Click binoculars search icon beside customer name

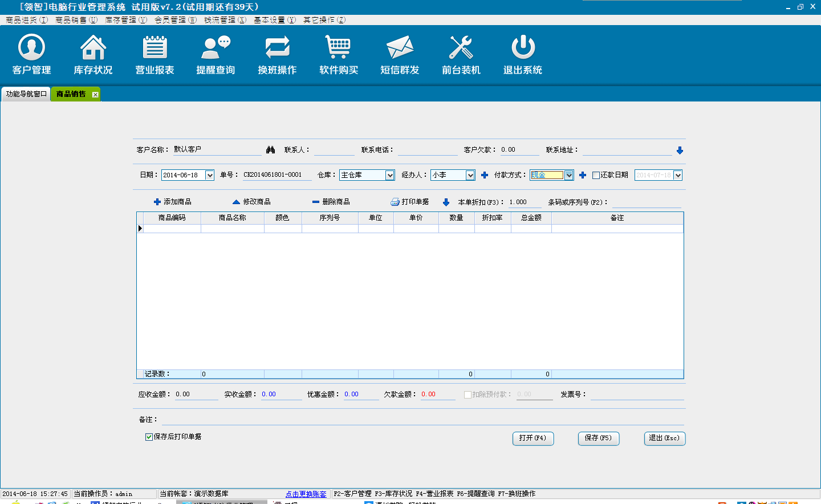tap(271, 150)
